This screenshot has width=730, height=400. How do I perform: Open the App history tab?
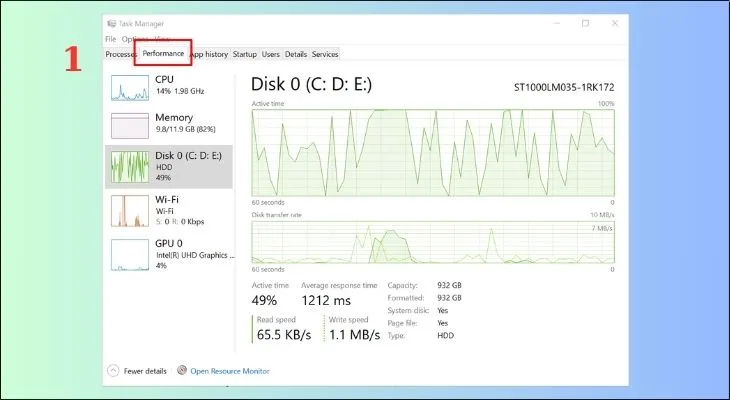[211, 54]
